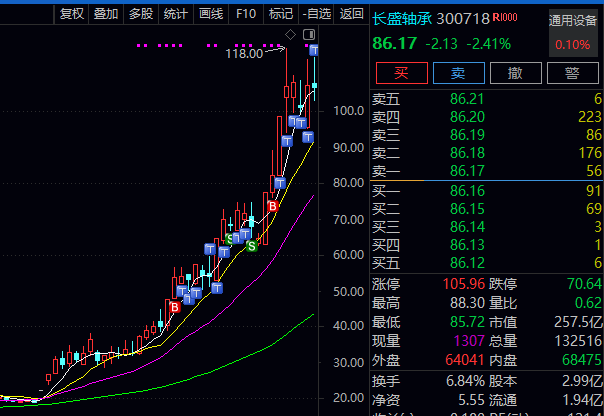Click stock name 长盛轴承
Viewport: 604px width, 416px height.
pyautogui.click(x=402, y=18)
